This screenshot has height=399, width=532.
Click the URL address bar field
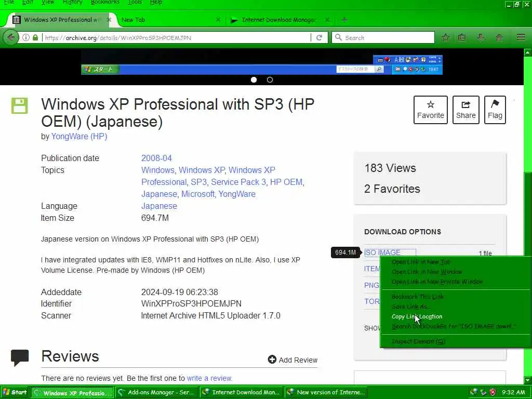pos(177,37)
